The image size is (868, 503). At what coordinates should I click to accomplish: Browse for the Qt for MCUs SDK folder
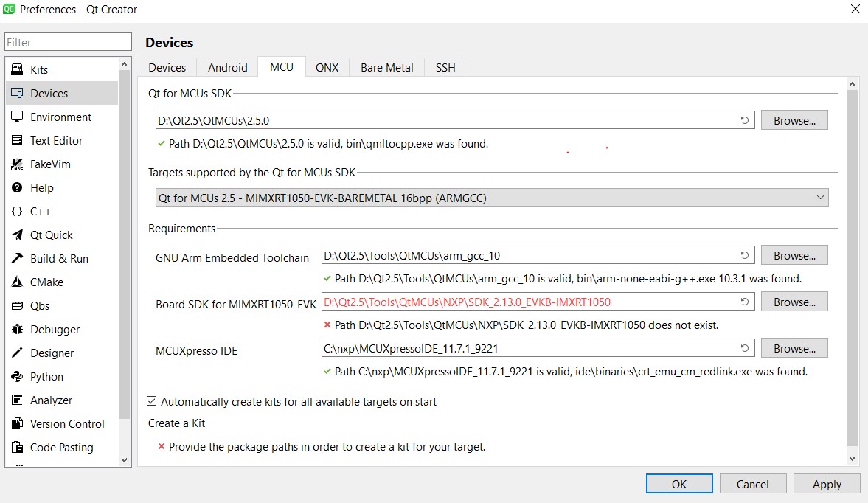pos(794,120)
